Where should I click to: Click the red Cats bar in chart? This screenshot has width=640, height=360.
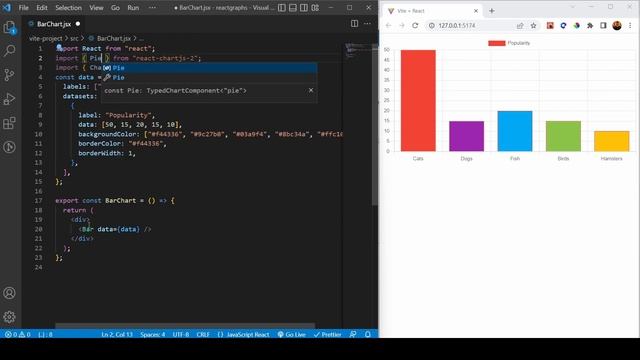point(418,100)
